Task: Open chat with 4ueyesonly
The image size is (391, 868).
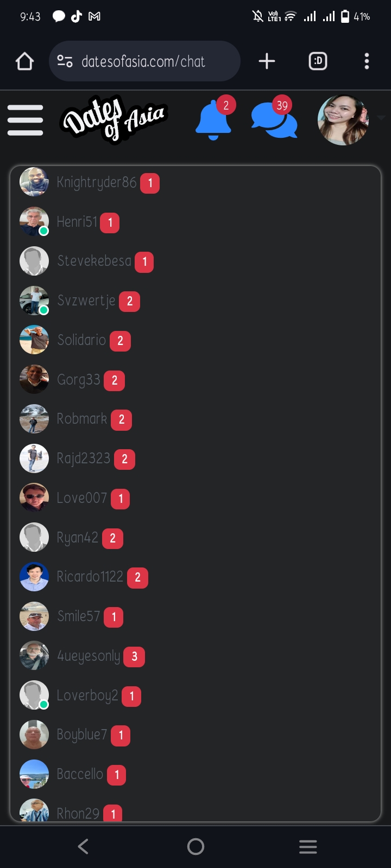Action: 195,656
